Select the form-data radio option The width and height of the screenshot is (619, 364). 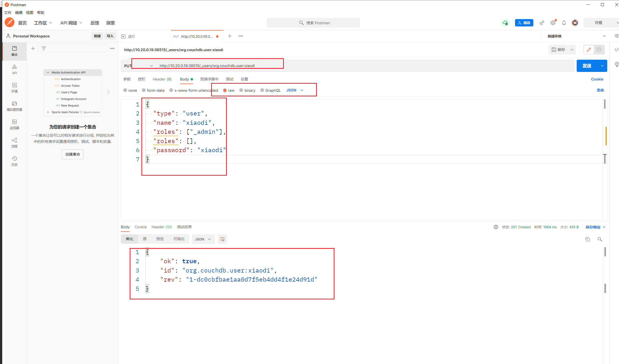(x=144, y=90)
